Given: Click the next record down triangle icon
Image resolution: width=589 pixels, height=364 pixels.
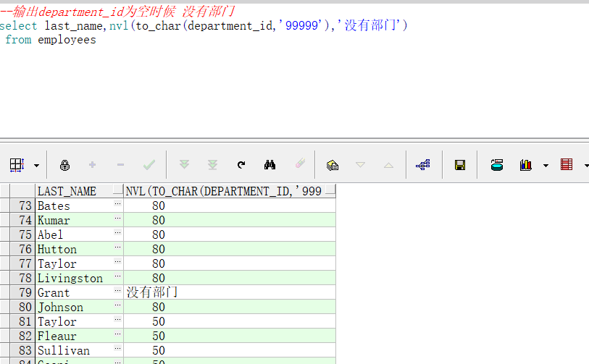Looking at the screenshot, I should pos(360,165).
